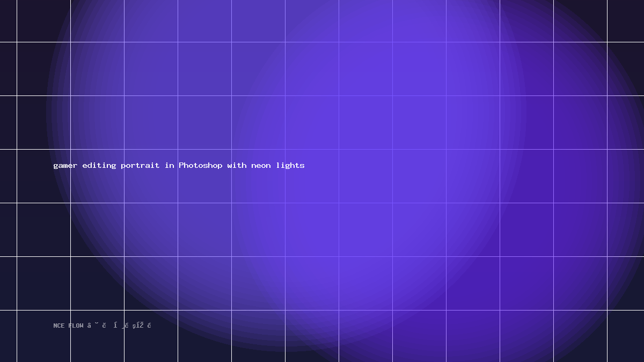Click the word "FLOW" in the footer
Image resolution: width=644 pixels, height=362 pixels.
(x=76, y=326)
